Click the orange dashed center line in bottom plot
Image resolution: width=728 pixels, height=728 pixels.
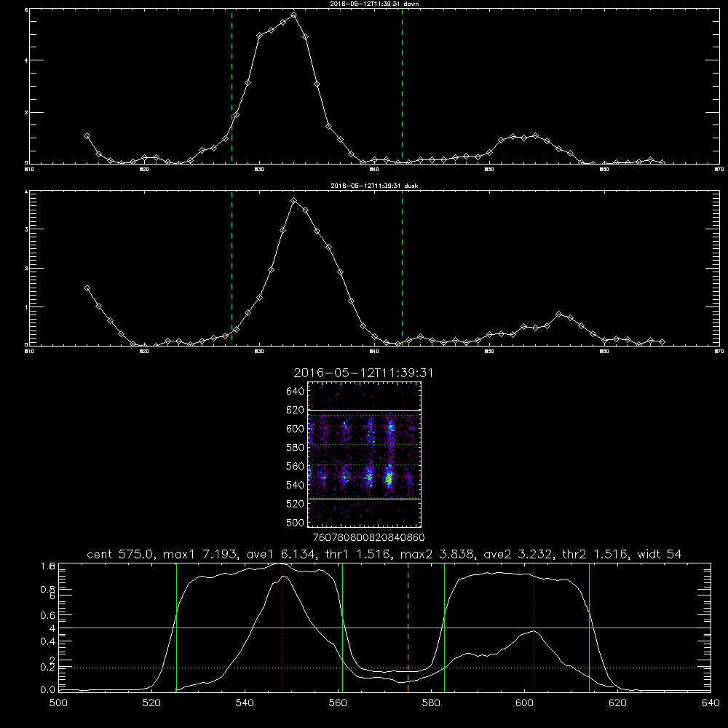click(408, 628)
